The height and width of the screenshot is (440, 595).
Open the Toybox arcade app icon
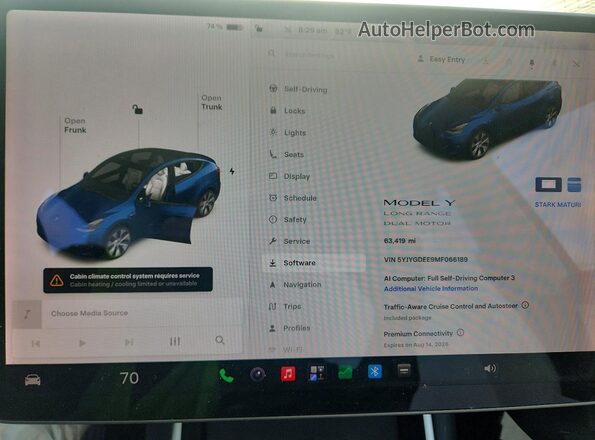317,372
